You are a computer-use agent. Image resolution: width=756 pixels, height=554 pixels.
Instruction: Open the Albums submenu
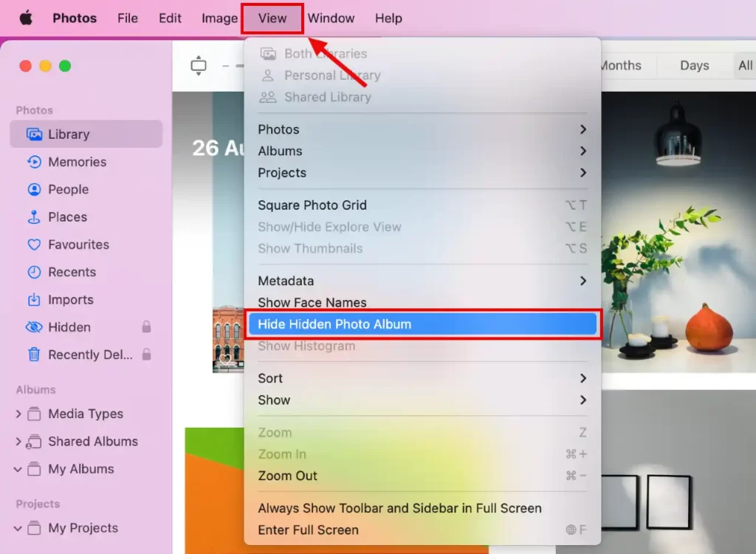422,151
